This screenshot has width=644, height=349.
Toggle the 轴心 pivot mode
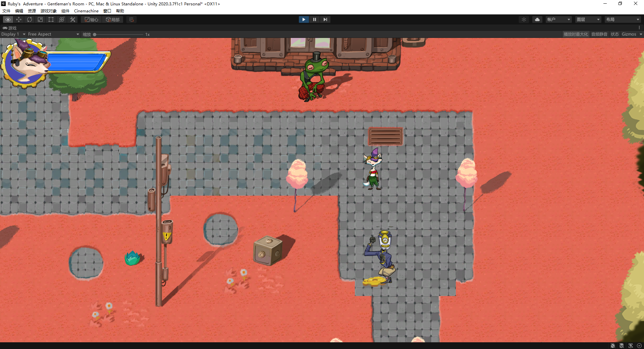91,19
